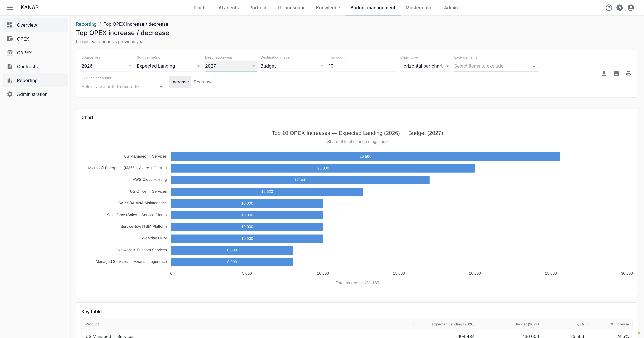Open the Chart type dropdown
Image resolution: width=644 pixels, height=338 pixels.
point(425,66)
